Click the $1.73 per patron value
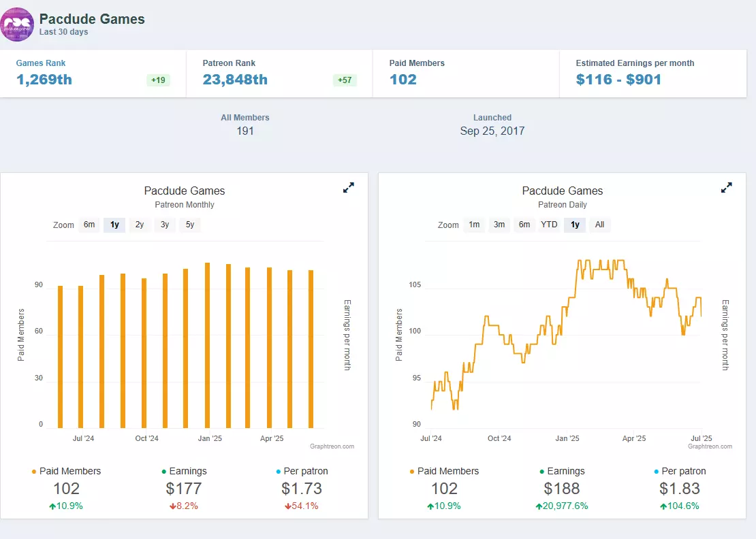Viewport: 756px width, 539px height. [x=302, y=489]
